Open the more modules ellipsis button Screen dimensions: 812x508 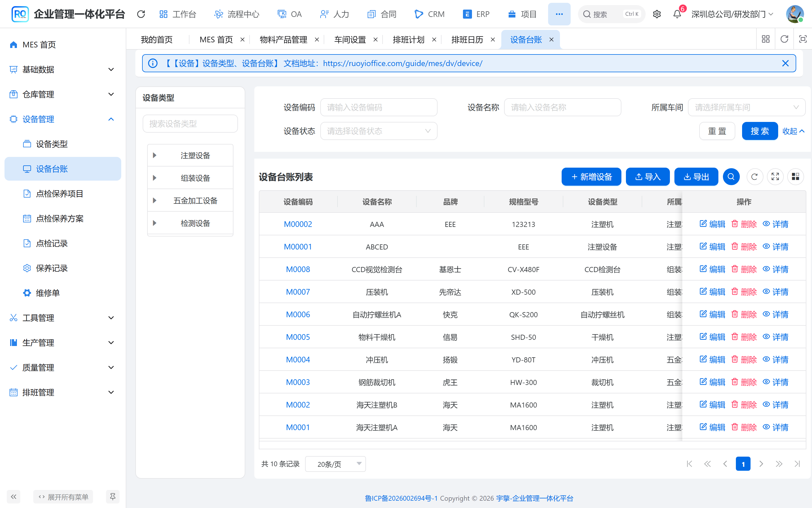(x=559, y=14)
